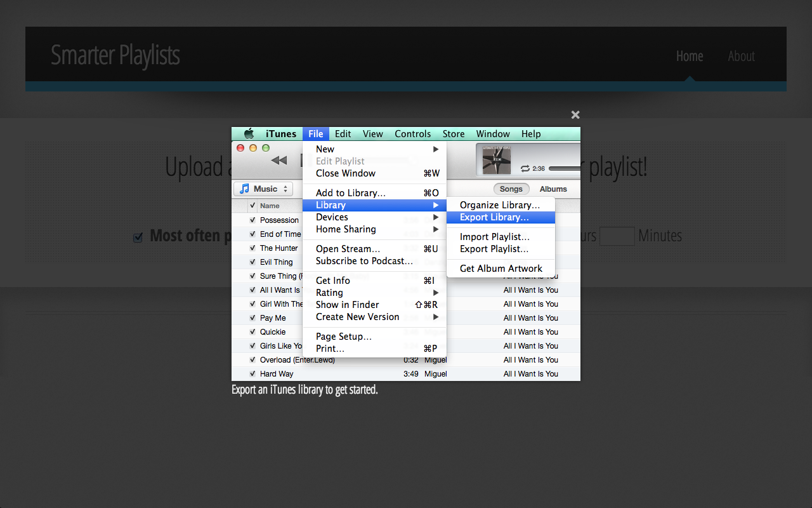Open the Controls menu
Image resolution: width=812 pixels, height=508 pixels.
click(413, 134)
